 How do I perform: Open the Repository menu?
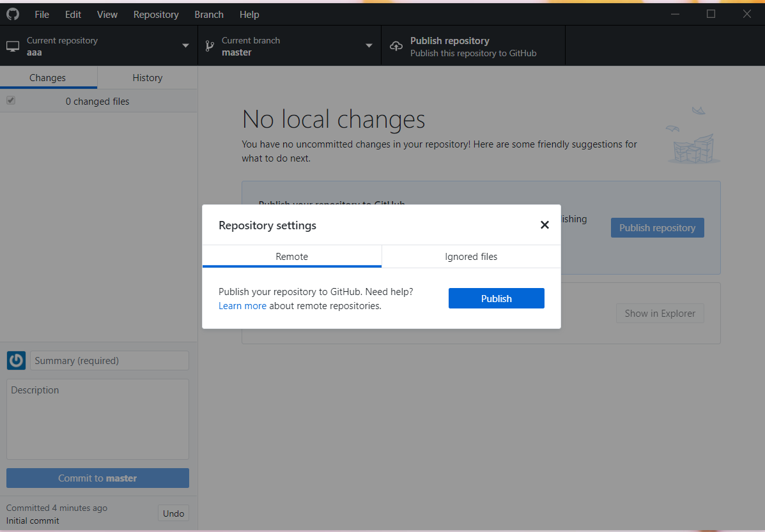(x=156, y=15)
